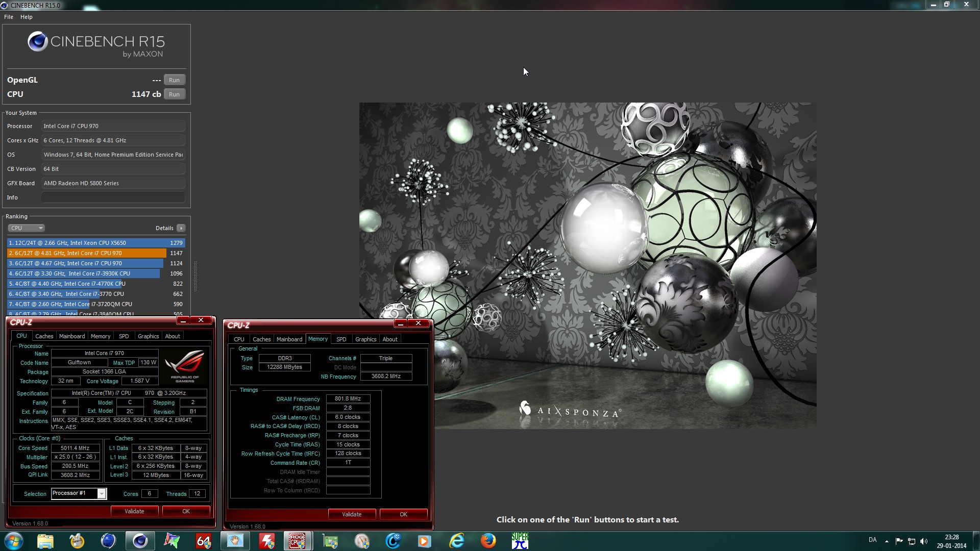Click the rendered AixSponza scene image

click(x=587, y=265)
